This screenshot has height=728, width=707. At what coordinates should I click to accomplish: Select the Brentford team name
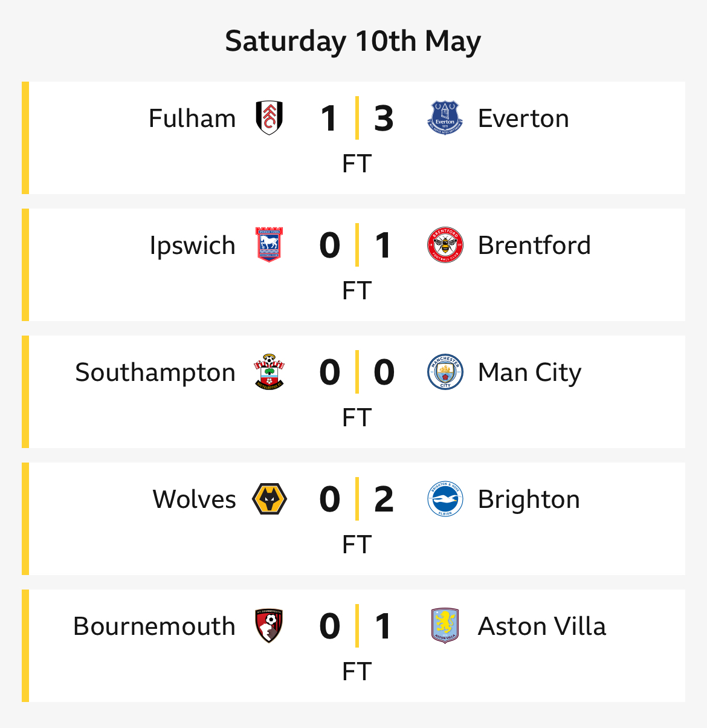534,245
